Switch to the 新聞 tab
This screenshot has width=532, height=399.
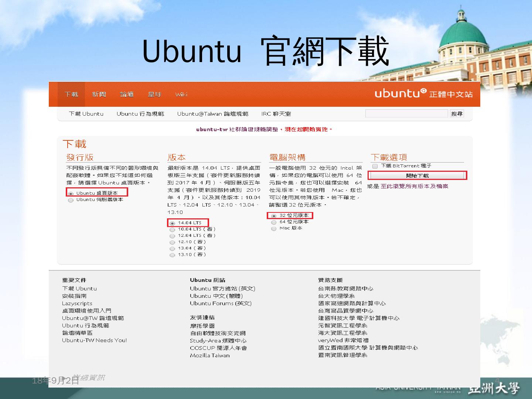[99, 95]
